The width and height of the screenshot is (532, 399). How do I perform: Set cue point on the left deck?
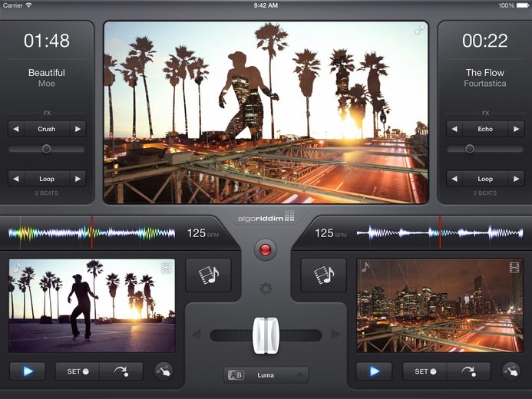pyautogui.click(x=78, y=371)
